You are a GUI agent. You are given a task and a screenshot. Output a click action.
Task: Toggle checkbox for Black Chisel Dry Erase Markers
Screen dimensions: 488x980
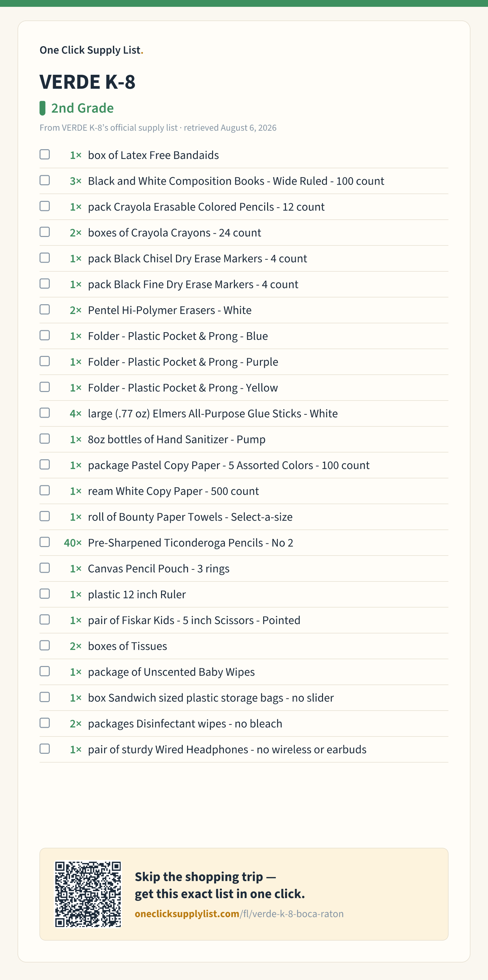pyautogui.click(x=45, y=258)
